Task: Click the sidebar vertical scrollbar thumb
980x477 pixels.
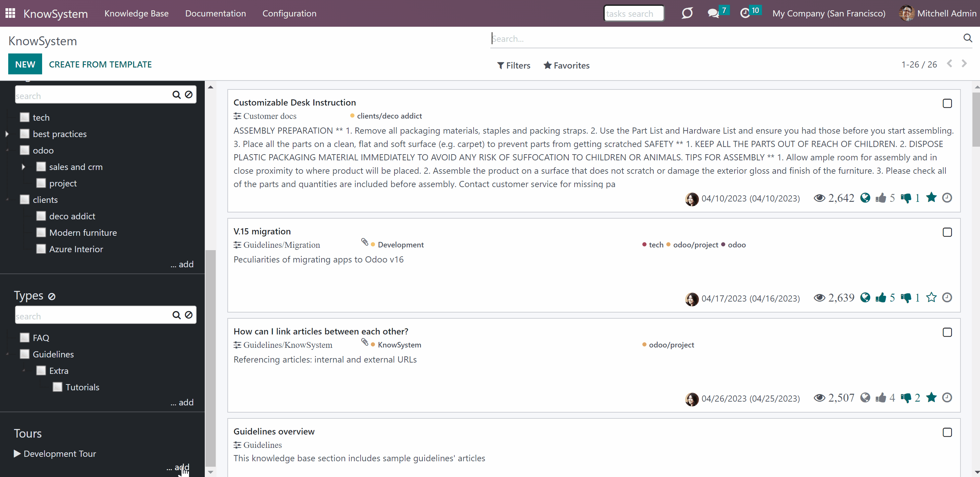Action: (210, 358)
